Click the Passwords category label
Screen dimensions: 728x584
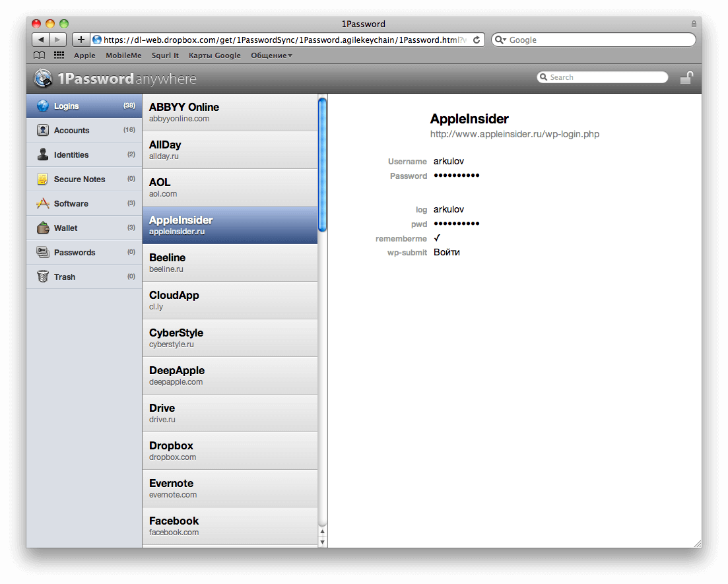coord(75,253)
